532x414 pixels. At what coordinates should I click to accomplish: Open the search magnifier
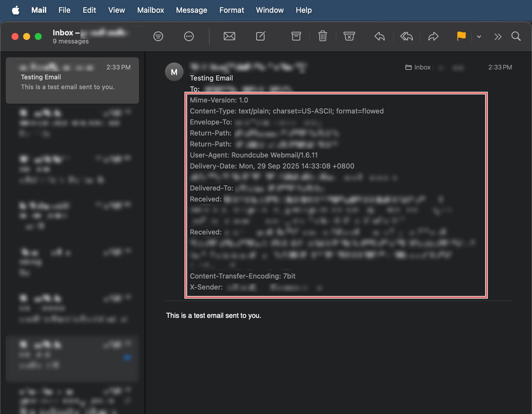516,36
